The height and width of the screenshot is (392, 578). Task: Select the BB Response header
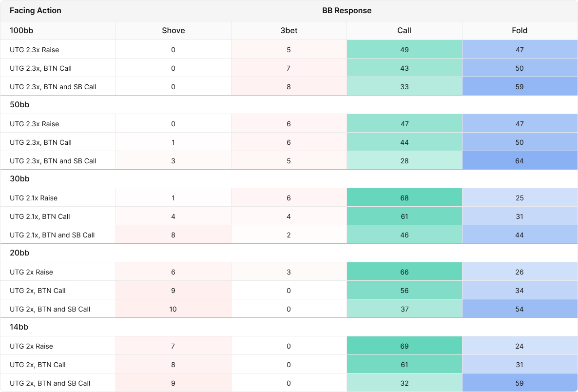pyautogui.click(x=347, y=11)
